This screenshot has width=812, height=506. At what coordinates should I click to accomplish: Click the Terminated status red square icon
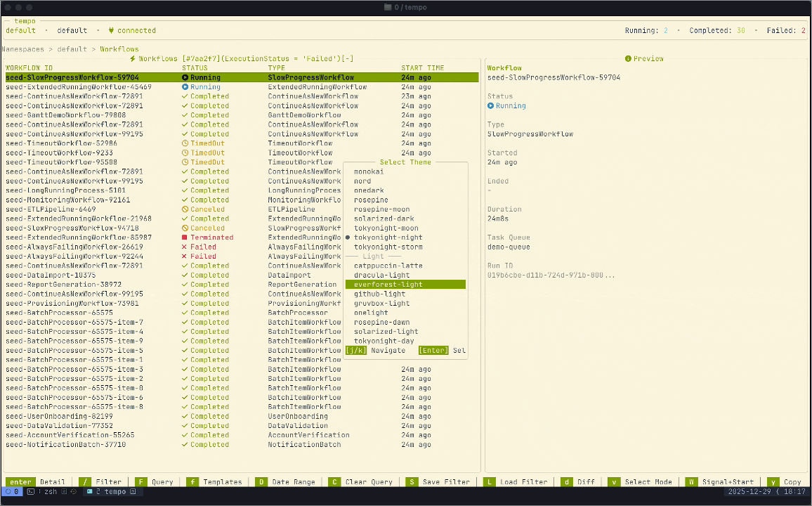tap(185, 238)
